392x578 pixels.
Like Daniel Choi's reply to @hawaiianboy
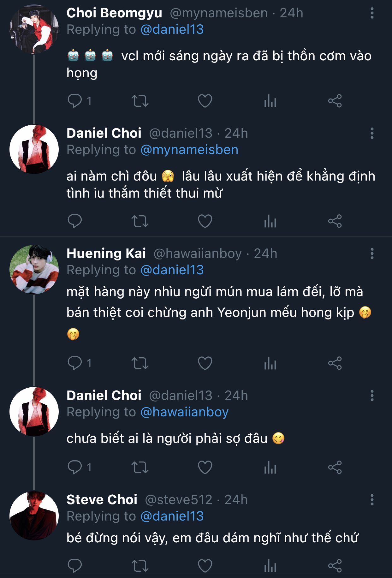click(205, 467)
